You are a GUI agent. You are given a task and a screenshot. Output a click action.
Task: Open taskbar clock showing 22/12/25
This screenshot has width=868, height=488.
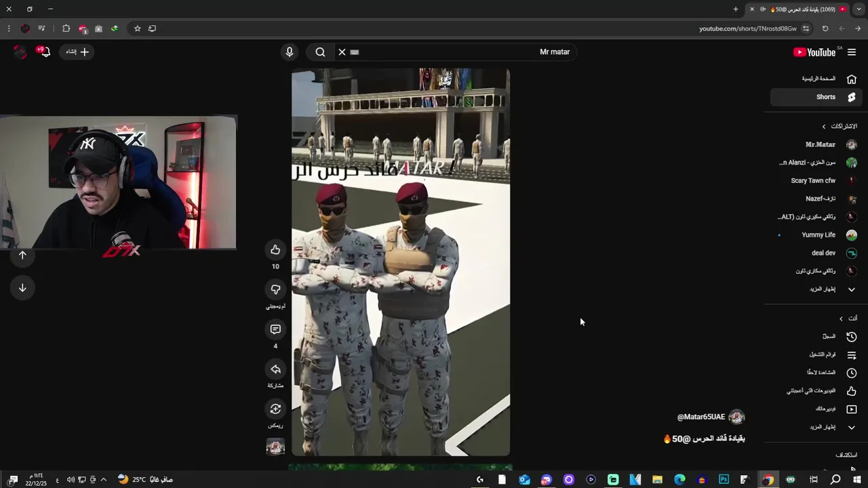pos(36,479)
